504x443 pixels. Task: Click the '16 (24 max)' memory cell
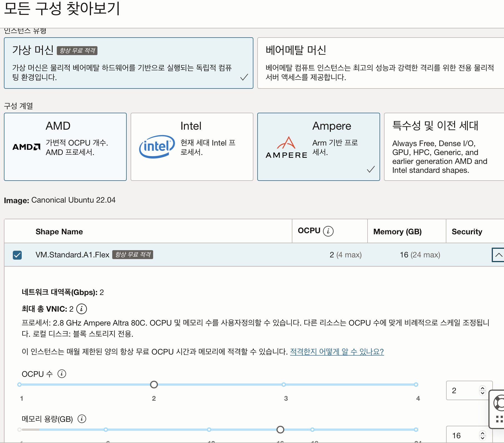(420, 255)
